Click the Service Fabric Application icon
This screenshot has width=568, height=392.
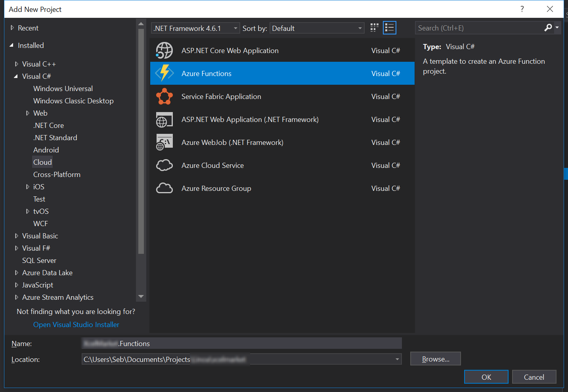[164, 96]
